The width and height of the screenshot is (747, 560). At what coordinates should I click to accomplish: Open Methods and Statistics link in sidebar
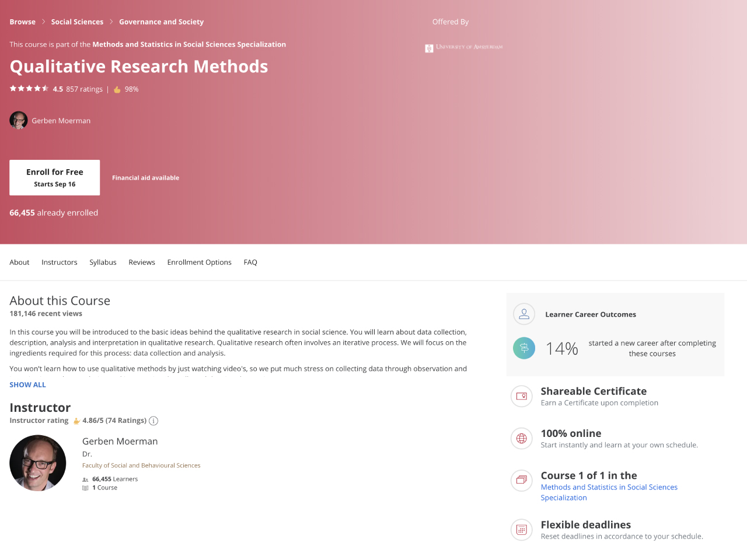[609, 492]
